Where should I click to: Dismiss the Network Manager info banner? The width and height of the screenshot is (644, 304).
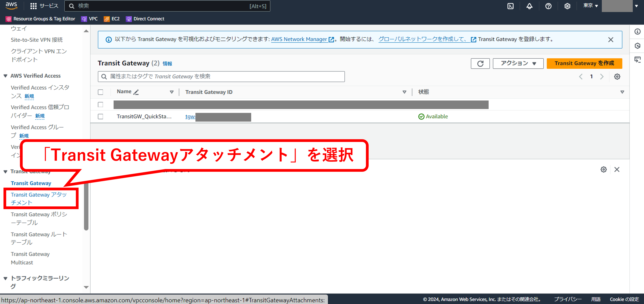pos(611,40)
